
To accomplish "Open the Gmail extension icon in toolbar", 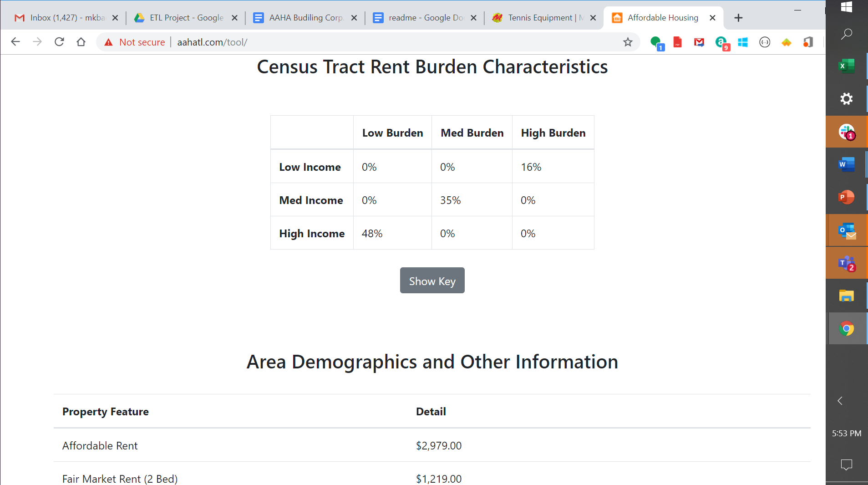I will (699, 42).
